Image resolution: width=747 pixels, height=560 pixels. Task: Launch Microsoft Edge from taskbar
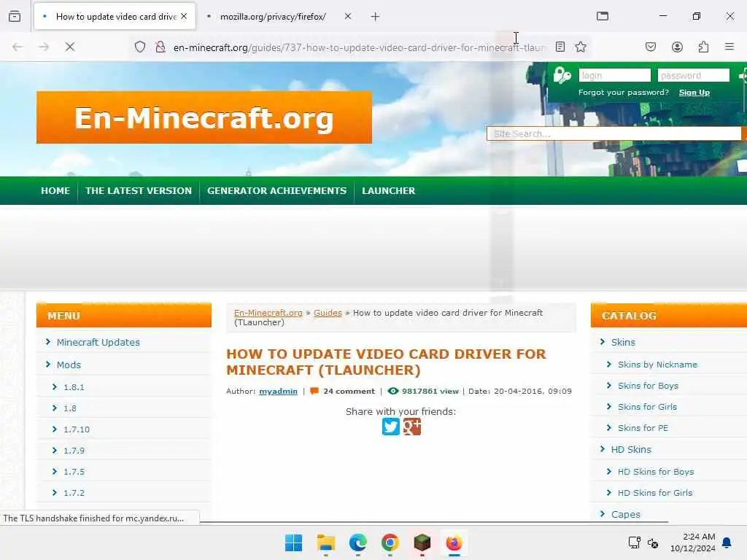pos(357,542)
